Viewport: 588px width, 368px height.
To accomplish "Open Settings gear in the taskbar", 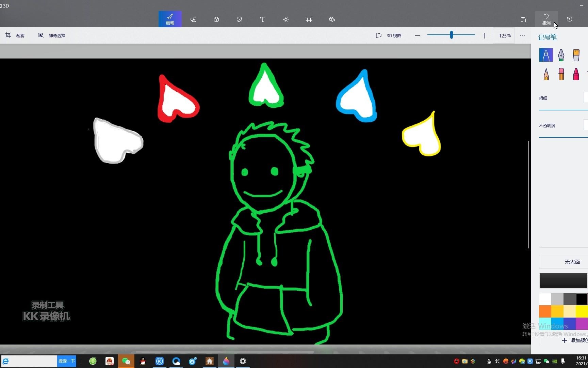I will [x=243, y=361].
